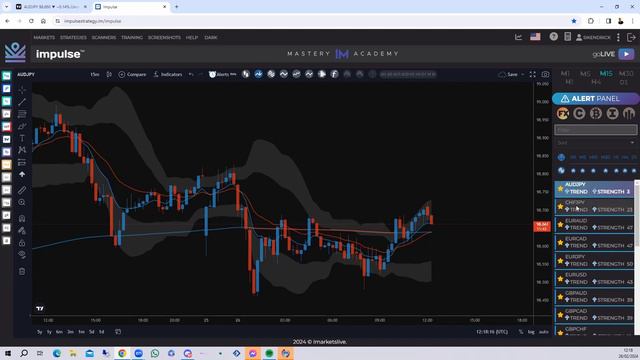Open Windows taskbar search
The height and width of the screenshot is (360, 640).
tap(24, 353)
